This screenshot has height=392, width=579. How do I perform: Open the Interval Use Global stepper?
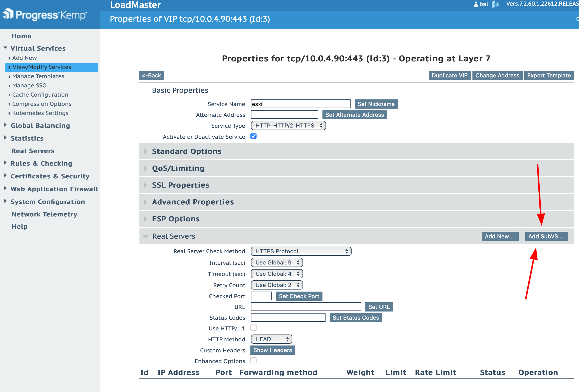[277, 263]
